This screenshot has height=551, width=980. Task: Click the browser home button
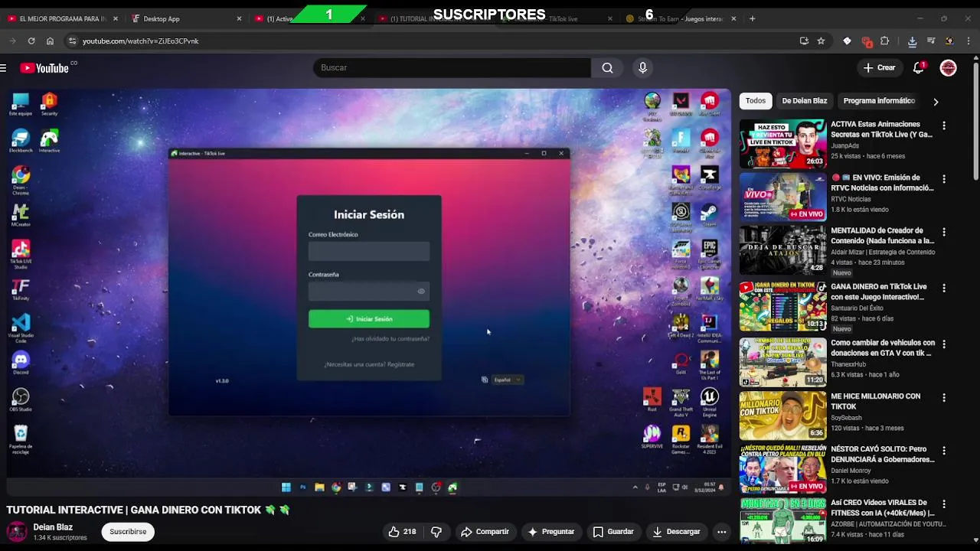50,41
